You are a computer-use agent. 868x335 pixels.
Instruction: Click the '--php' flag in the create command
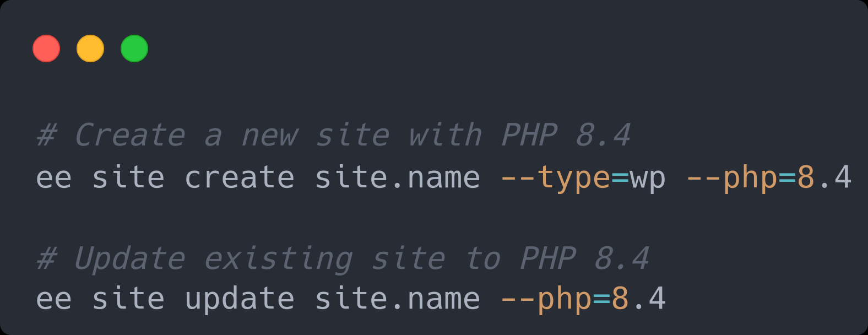(x=731, y=178)
